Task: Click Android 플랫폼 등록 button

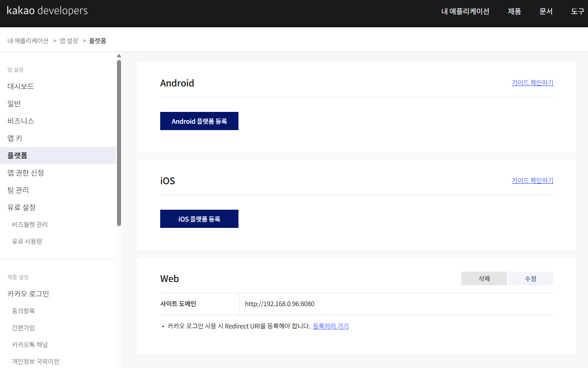Action: [x=199, y=121]
